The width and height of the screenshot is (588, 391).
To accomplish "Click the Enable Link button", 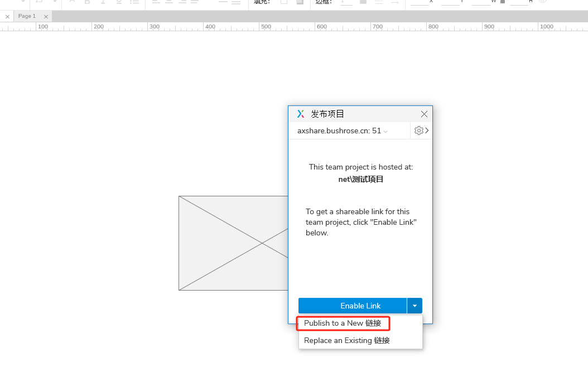I will coord(353,306).
